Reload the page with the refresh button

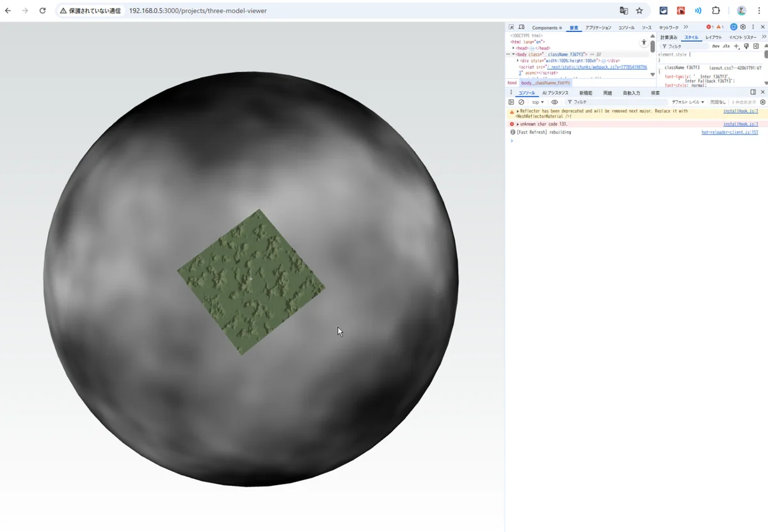[42, 11]
